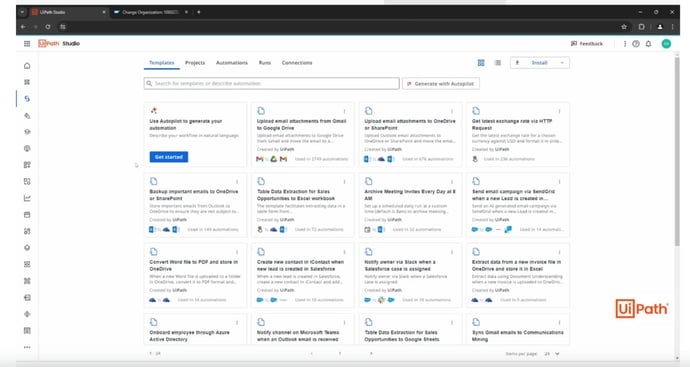
Task: Open options menu on Table Data Extraction Excel card
Action: (345, 182)
